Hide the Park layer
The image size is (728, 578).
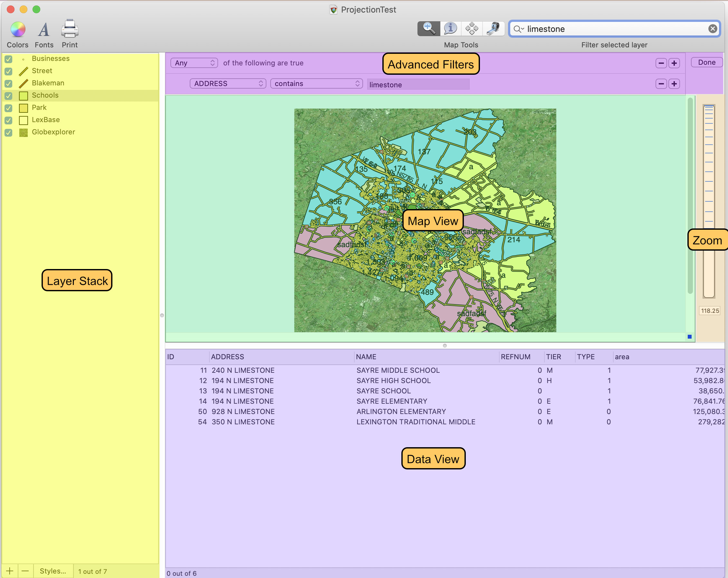[x=8, y=108]
